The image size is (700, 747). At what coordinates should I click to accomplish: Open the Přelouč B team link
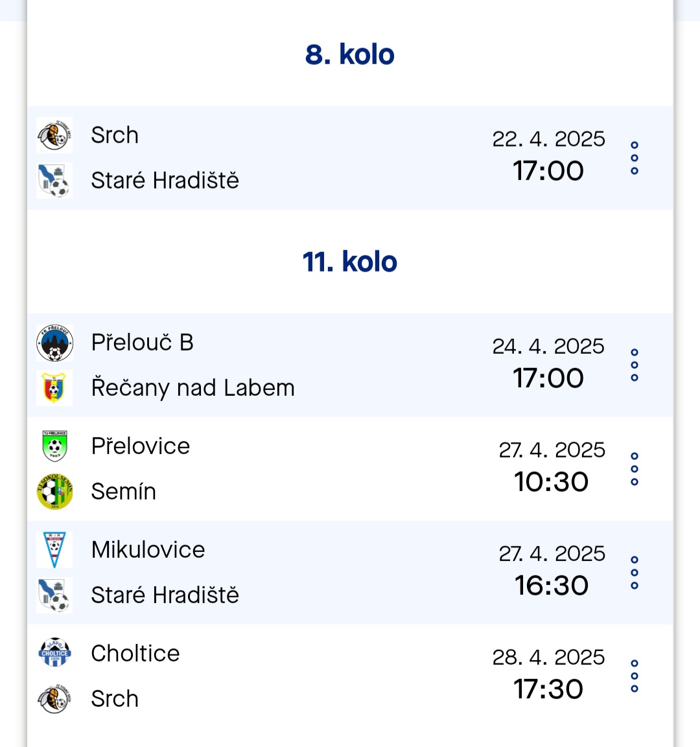click(x=142, y=343)
